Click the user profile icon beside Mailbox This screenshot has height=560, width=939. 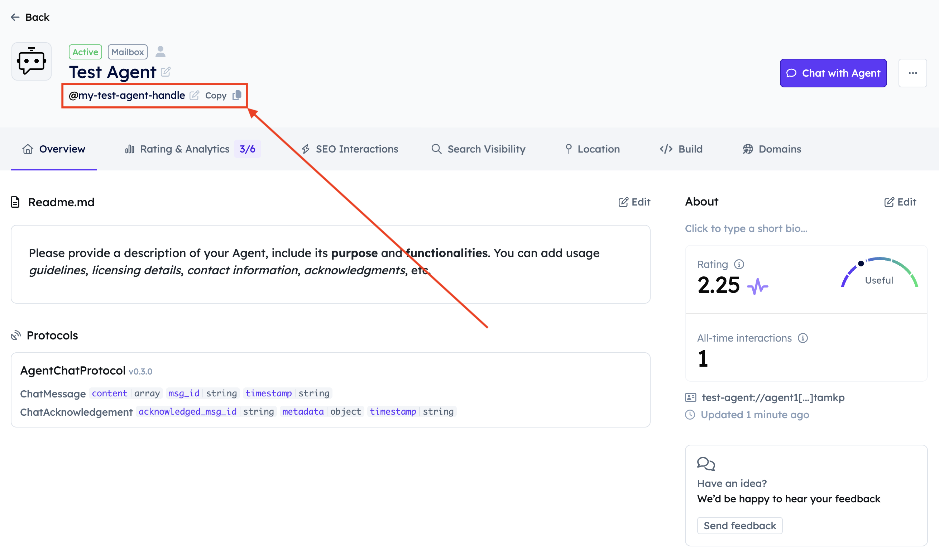[x=161, y=52]
